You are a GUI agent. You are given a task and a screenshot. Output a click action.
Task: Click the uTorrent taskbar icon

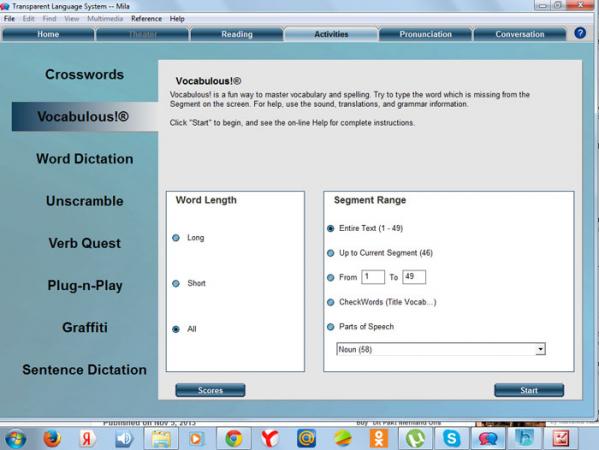[415, 438]
